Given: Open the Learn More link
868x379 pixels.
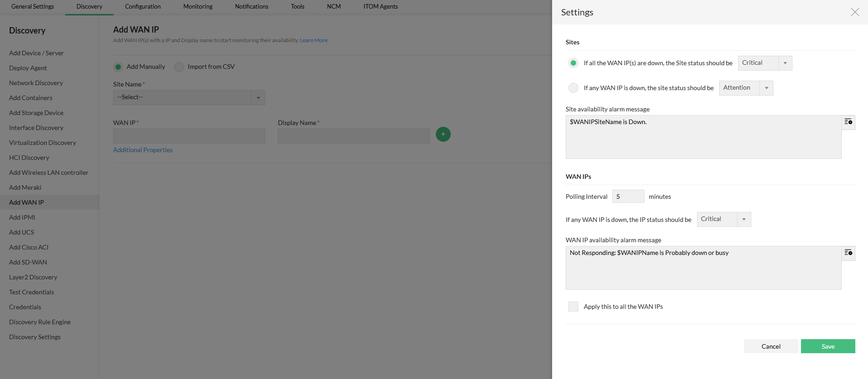Looking at the screenshot, I should pyautogui.click(x=314, y=40).
